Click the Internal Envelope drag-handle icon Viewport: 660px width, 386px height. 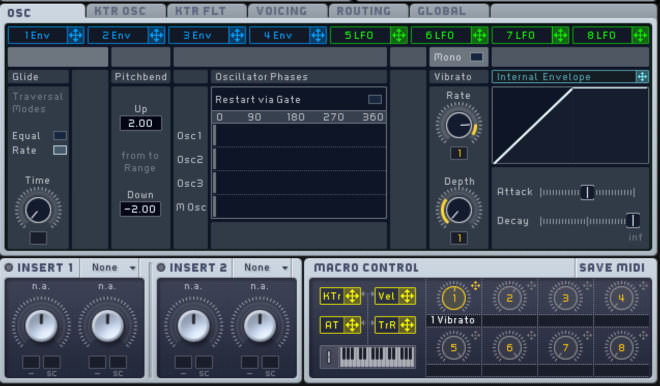click(642, 77)
